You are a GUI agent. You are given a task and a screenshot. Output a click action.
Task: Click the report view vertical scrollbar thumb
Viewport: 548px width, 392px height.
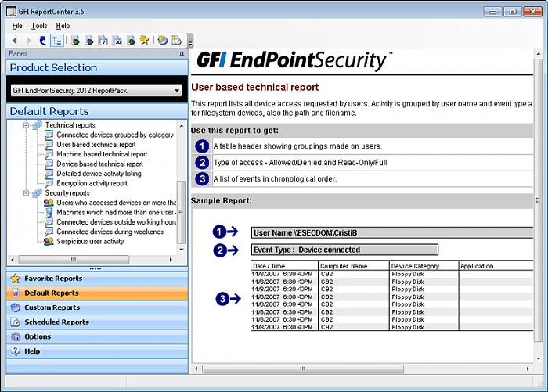point(539,200)
